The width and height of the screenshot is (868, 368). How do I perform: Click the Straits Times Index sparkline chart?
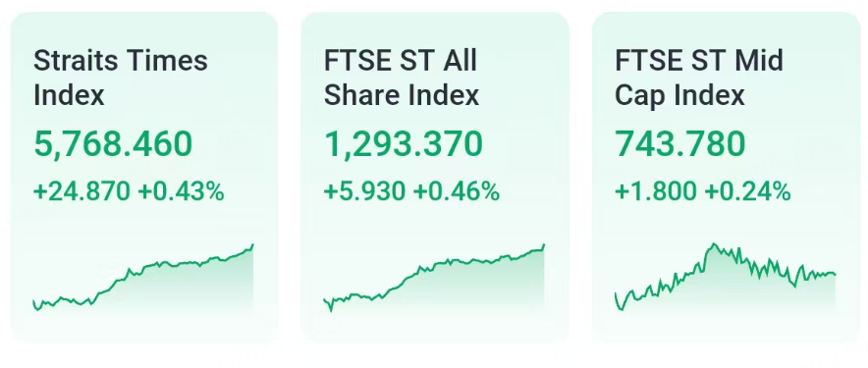(143, 280)
